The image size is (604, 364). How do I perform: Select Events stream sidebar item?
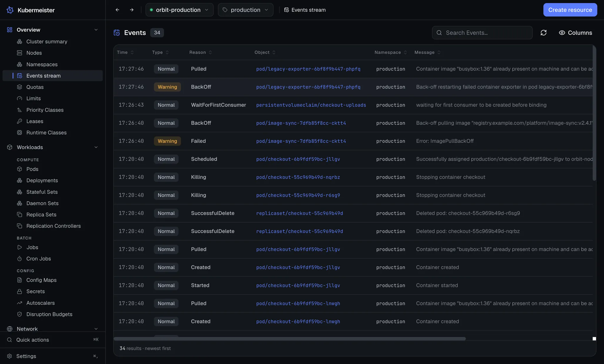click(x=52, y=76)
